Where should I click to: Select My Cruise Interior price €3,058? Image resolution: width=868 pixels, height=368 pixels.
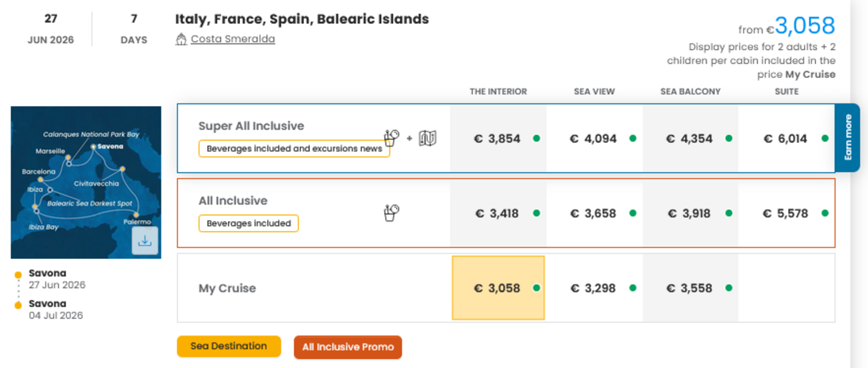pos(498,288)
